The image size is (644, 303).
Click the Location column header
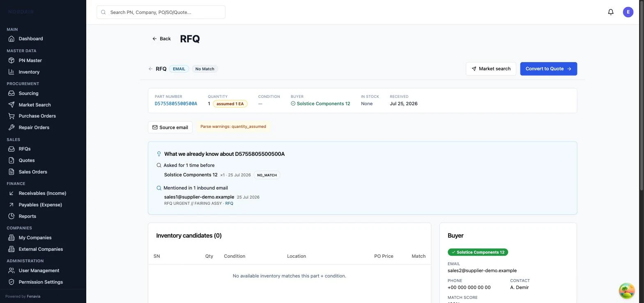[x=297, y=256]
